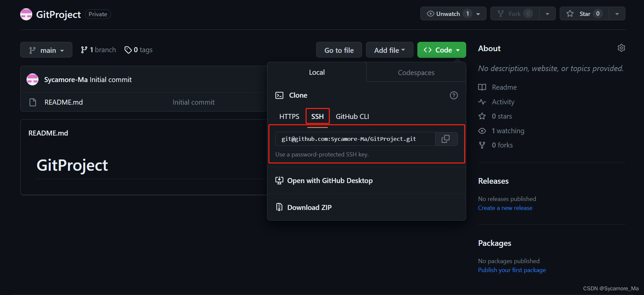This screenshot has width=644, height=295.
Task: Click the tag icon next to 0 tags
Action: coord(128,50)
